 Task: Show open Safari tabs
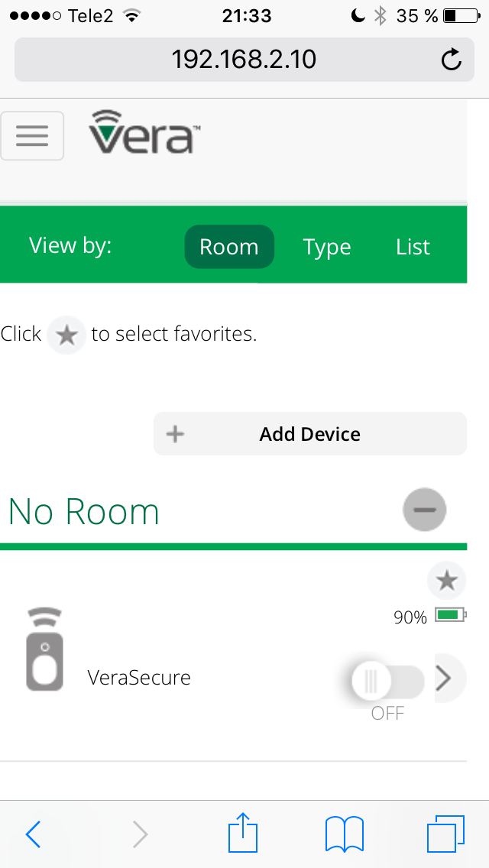click(x=445, y=833)
